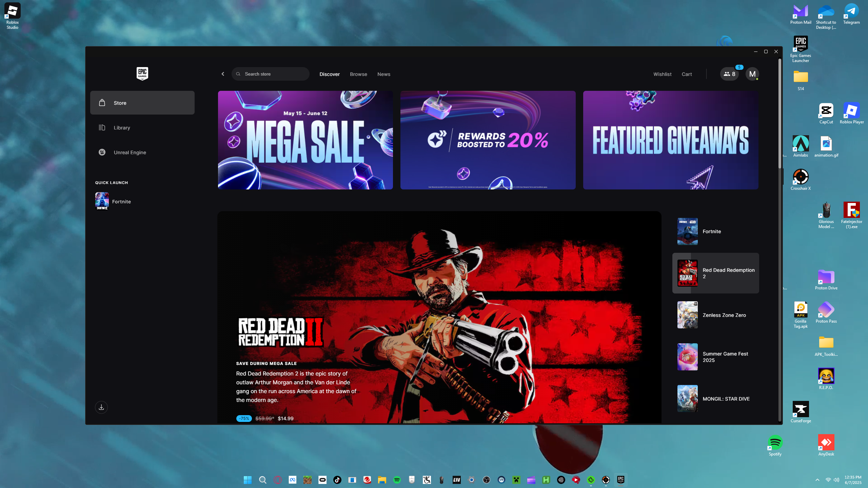Click the back arrow beside search
The height and width of the screenshot is (488, 868).
223,74
